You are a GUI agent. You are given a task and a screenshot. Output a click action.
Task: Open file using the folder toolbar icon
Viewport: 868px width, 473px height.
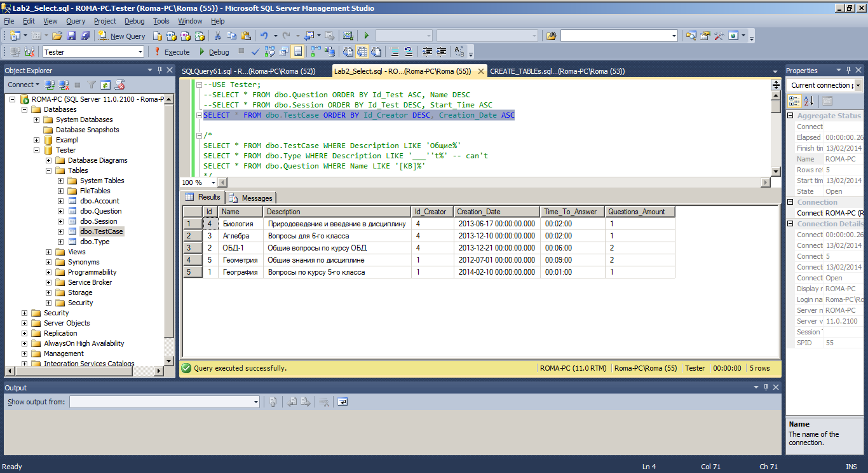pyautogui.click(x=57, y=36)
